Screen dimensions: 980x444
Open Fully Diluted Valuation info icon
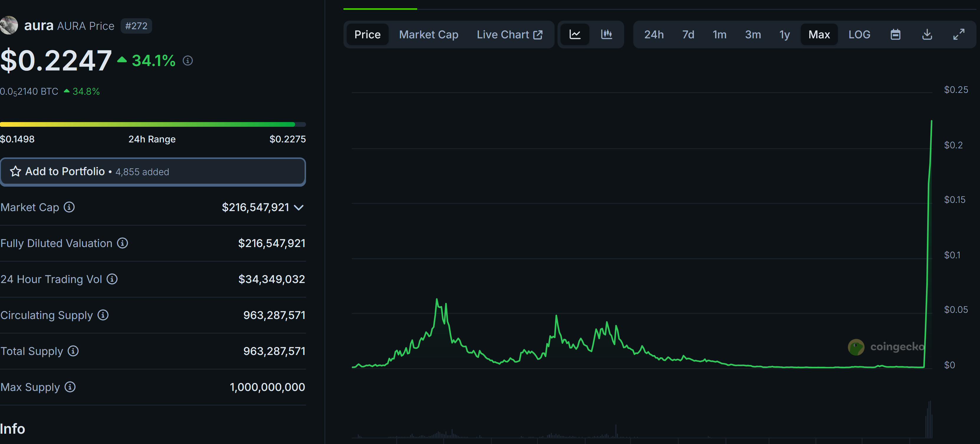(122, 243)
